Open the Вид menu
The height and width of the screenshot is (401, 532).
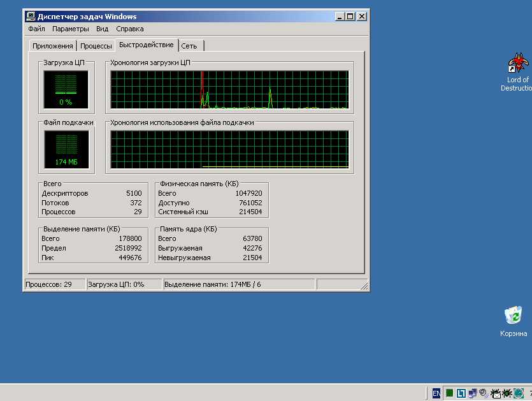(x=102, y=29)
